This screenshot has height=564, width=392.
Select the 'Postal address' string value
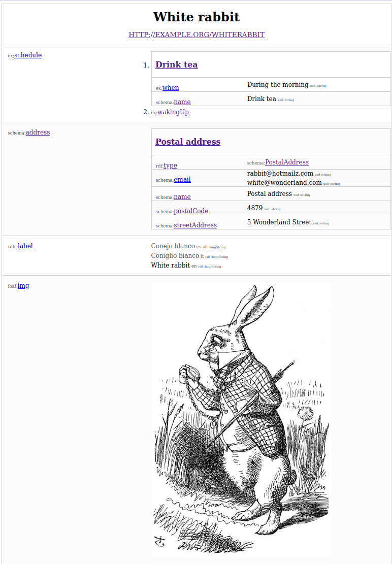tap(269, 193)
